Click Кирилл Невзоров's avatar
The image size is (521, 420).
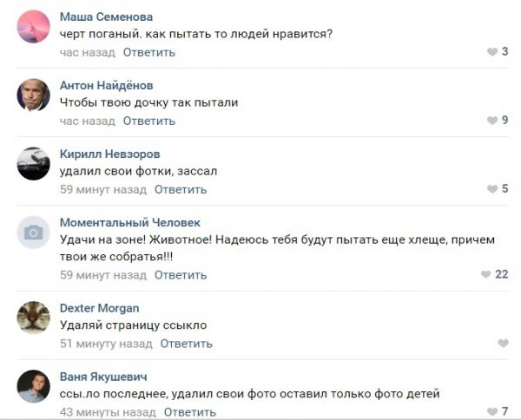click(x=34, y=163)
